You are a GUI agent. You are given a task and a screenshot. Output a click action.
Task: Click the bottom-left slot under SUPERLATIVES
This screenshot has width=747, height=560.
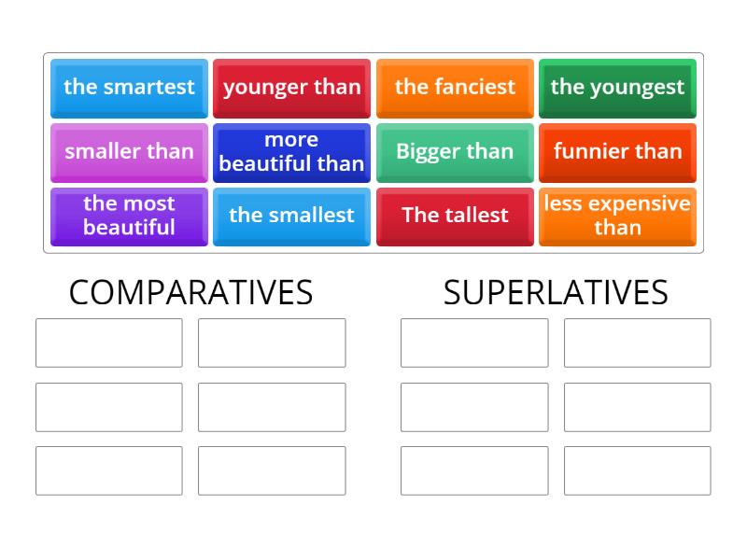click(x=473, y=470)
